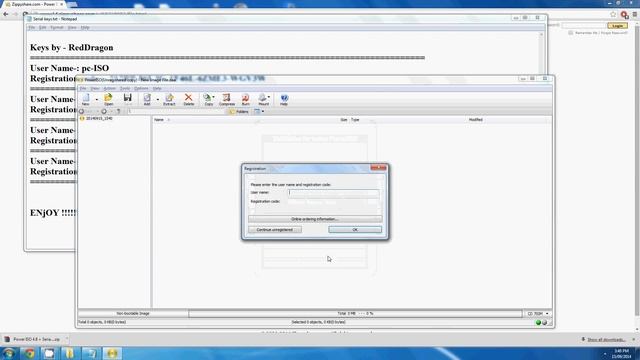The height and width of the screenshot is (360, 640).
Task: Click the Registration code input field
Action: pyautogui.click(x=333, y=202)
